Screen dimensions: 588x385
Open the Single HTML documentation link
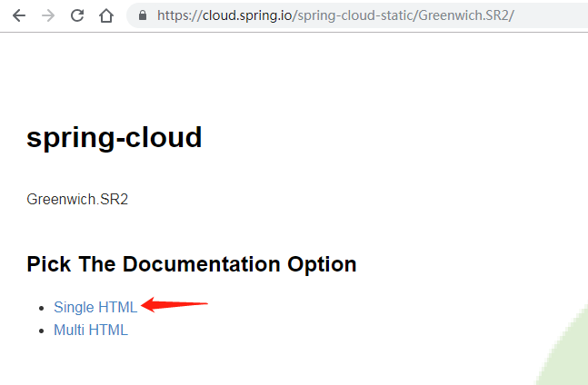click(x=95, y=307)
